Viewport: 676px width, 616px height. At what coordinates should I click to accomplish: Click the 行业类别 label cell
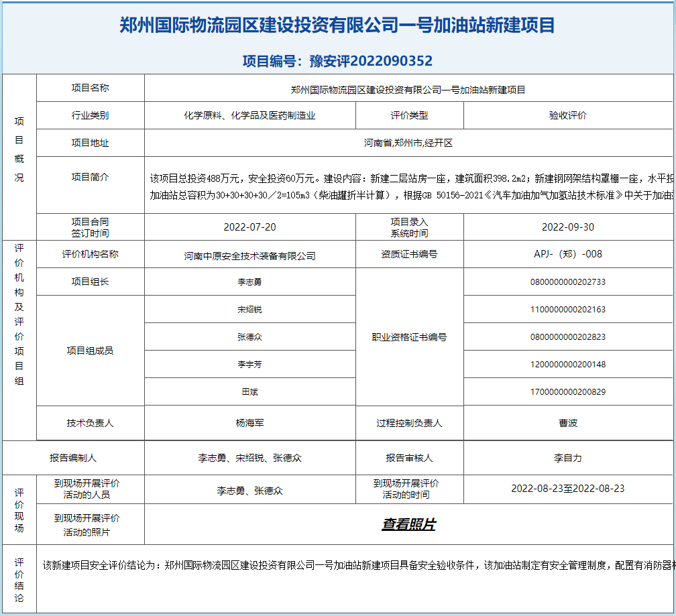(x=90, y=115)
